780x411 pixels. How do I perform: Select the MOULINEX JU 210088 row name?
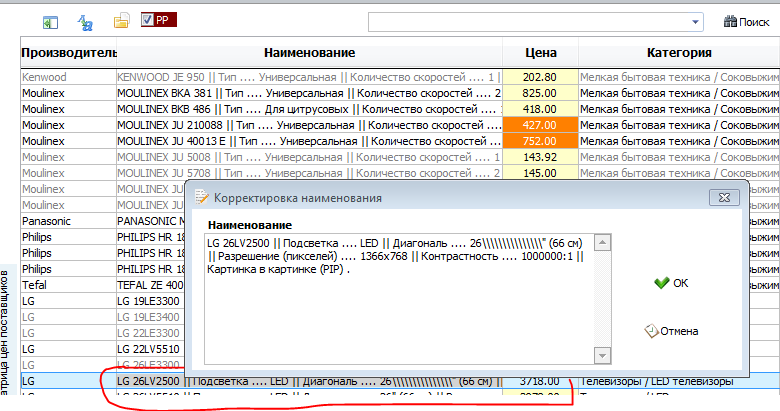click(309, 125)
